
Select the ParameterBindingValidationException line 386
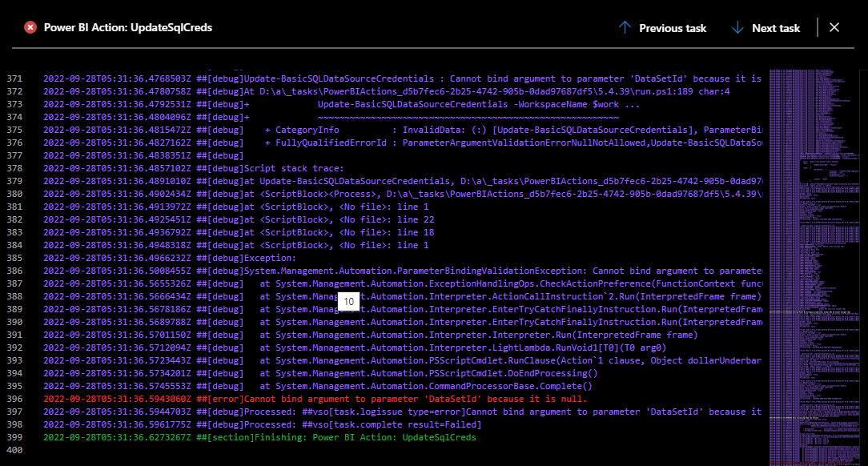point(403,271)
